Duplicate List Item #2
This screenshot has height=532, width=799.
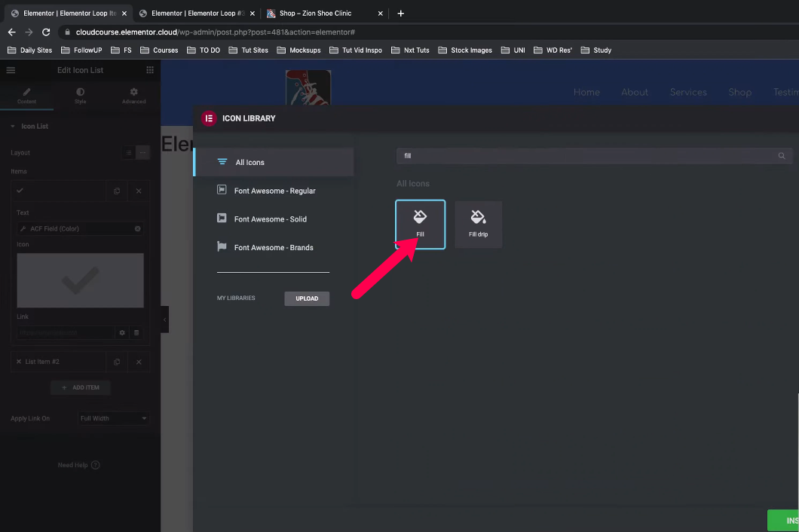coord(117,362)
